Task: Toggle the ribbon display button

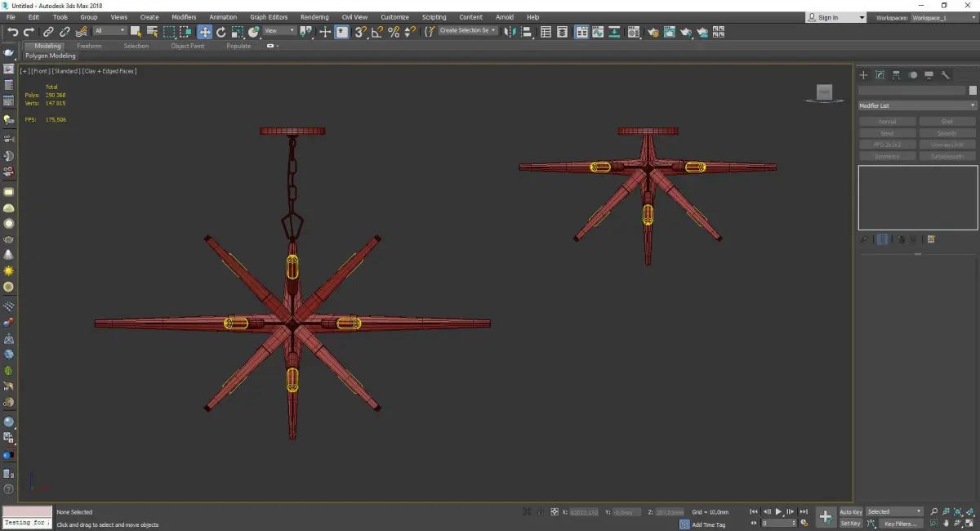Action: pyautogui.click(x=581, y=32)
